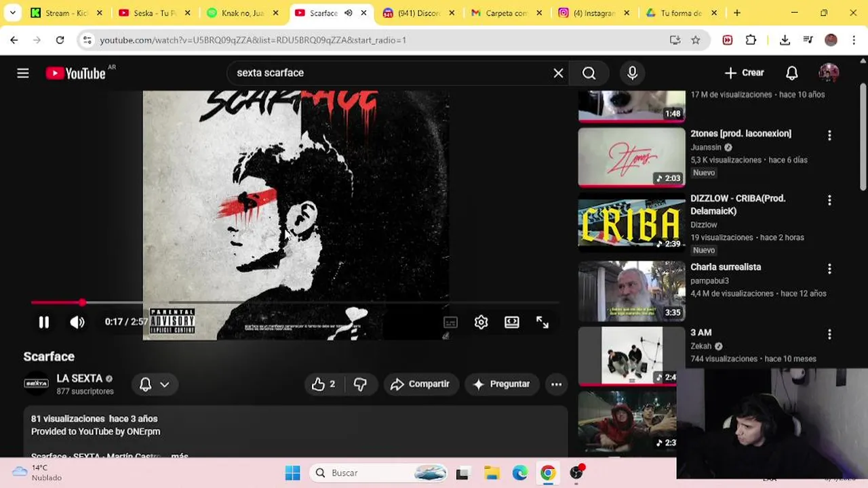View site information icon in address bar
Viewport: 868px width, 488px height.
(87, 40)
